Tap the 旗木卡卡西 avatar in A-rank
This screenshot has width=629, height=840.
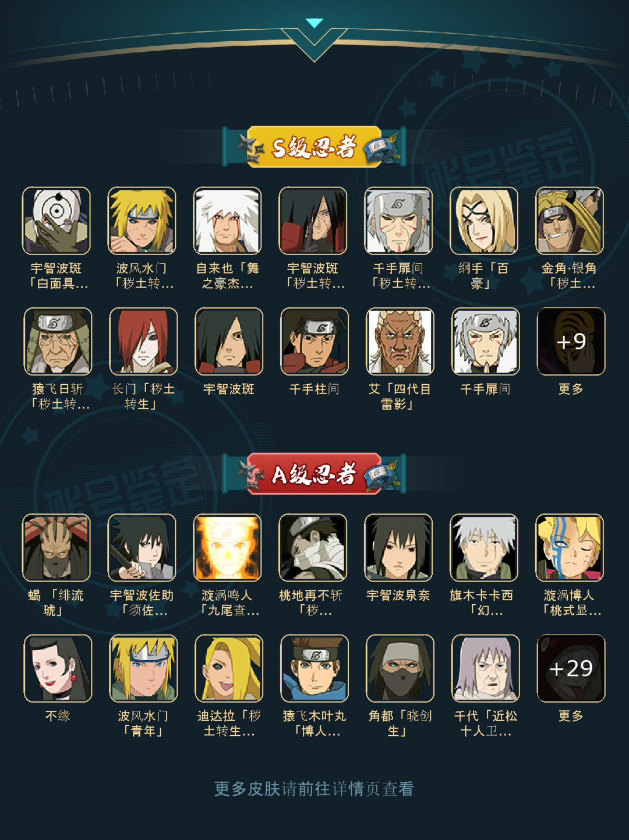484,548
